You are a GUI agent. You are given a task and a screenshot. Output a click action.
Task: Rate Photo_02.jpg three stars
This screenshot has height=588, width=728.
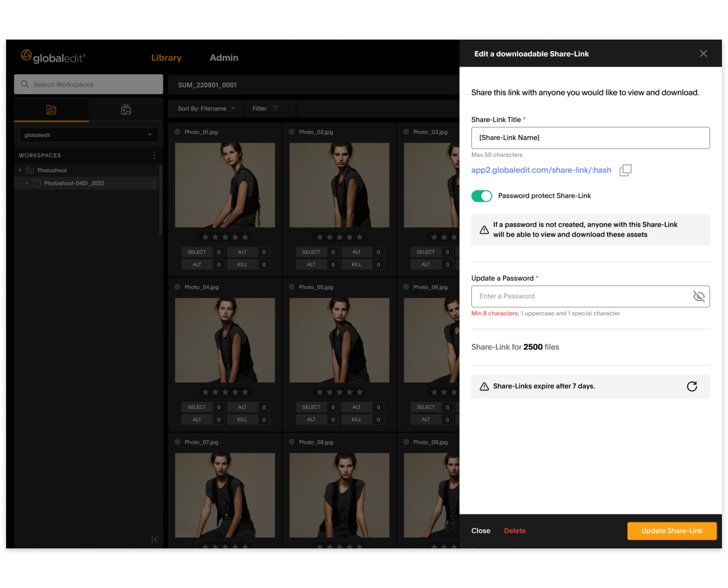pos(340,237)
